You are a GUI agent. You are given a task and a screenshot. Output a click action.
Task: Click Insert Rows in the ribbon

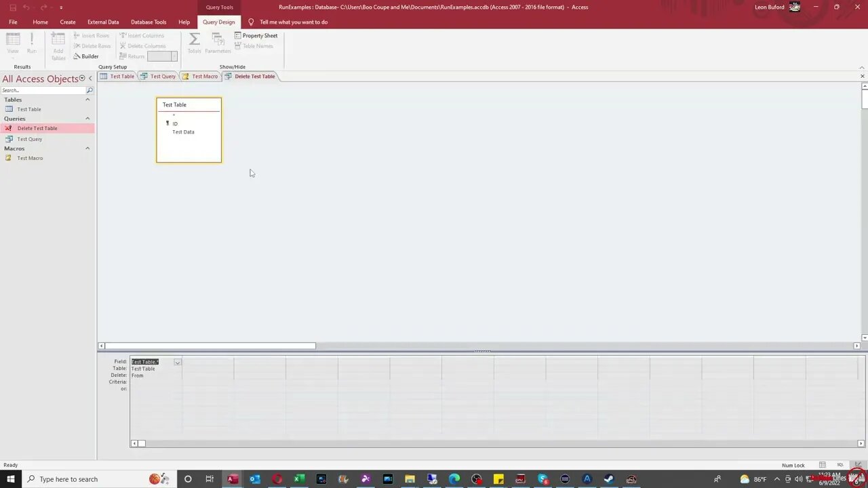92,35
